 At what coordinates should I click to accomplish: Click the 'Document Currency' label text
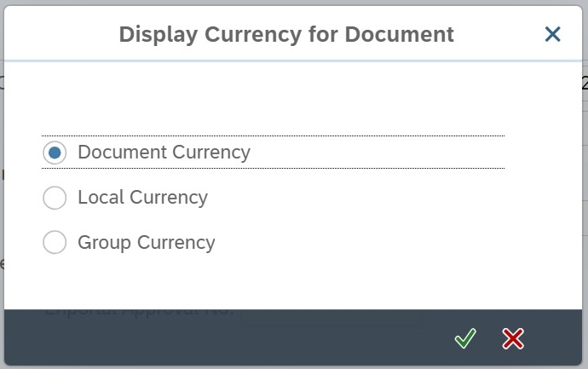coord(164,153)
